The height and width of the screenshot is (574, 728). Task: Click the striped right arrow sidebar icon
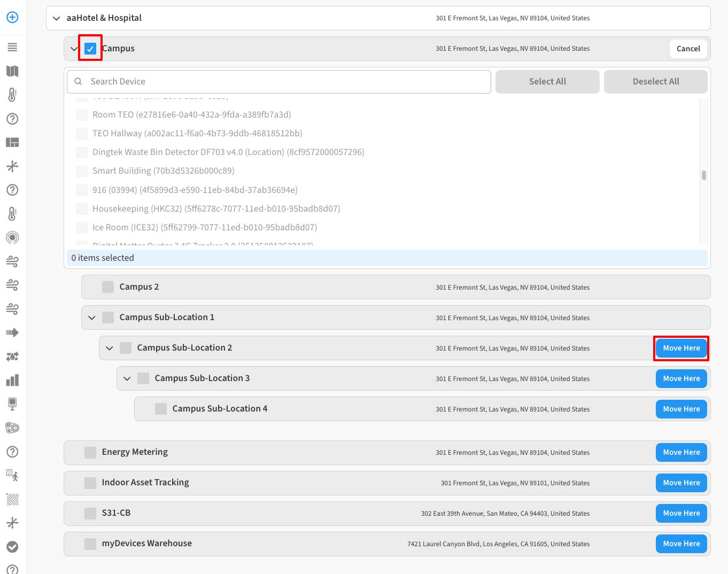[x=12, y=332]
